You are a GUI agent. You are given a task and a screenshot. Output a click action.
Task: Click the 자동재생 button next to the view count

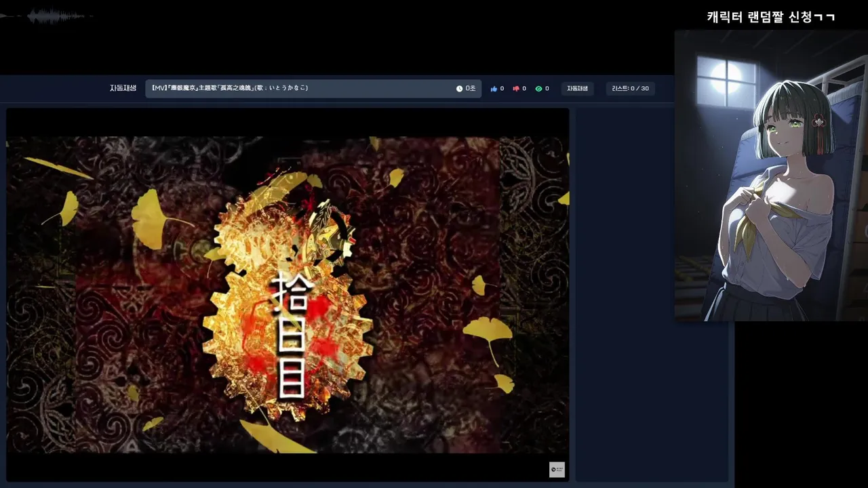pos(578,89)
